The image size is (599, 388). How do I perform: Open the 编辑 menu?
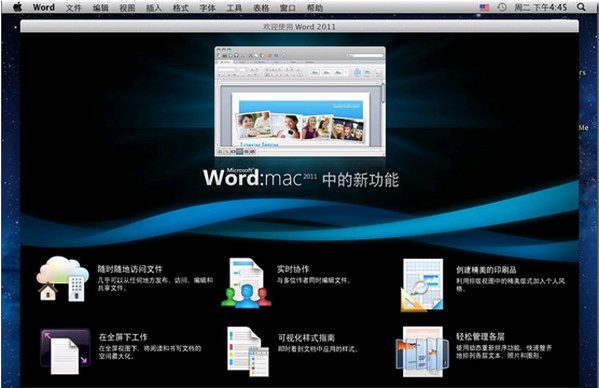100,8
